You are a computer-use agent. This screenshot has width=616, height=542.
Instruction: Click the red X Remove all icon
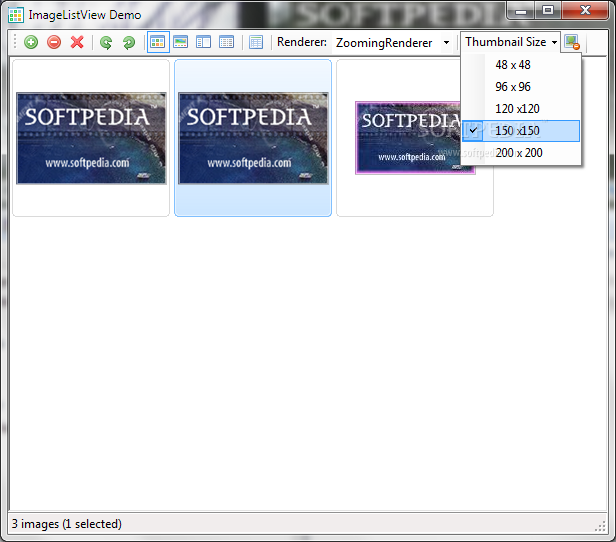[77, 42]
